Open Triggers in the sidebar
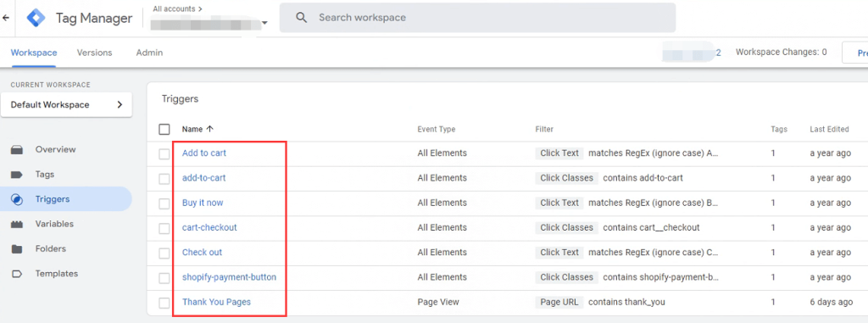The height and width of the screenshot is (323, 868). click(x=53, y=199)
